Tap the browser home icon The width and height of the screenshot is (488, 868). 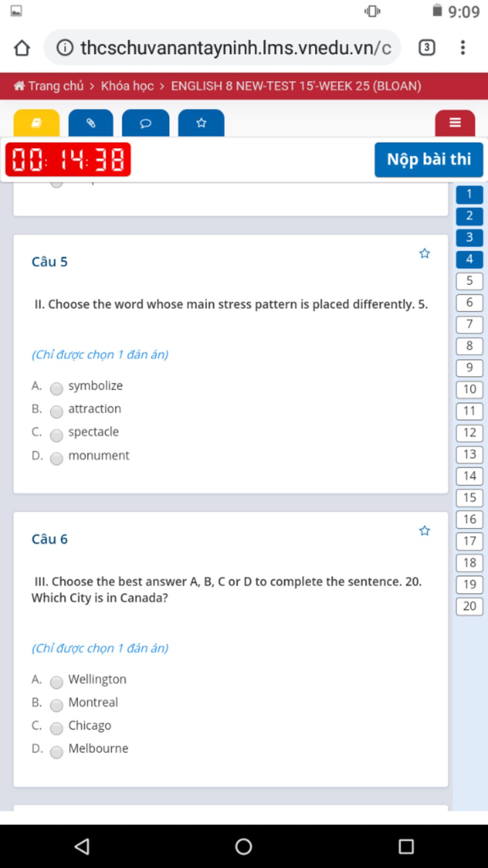(x=22, y=48)
